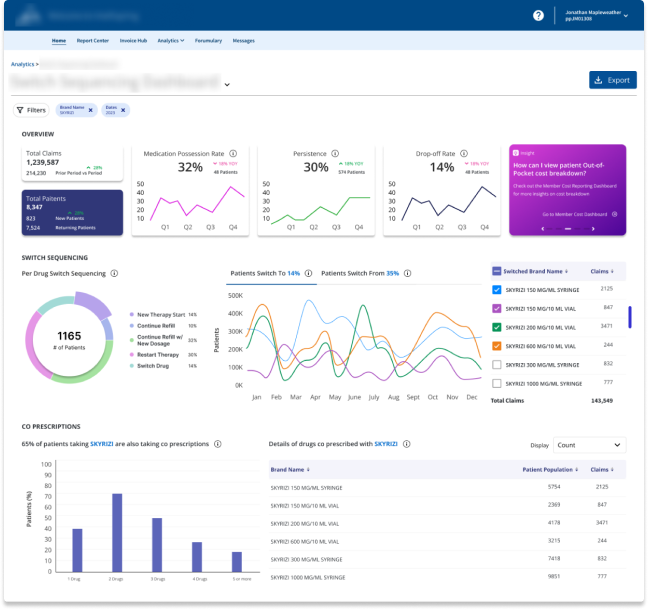Open Invoice Hub
This screenshot has width=648, height=610.
pos(133,41)
